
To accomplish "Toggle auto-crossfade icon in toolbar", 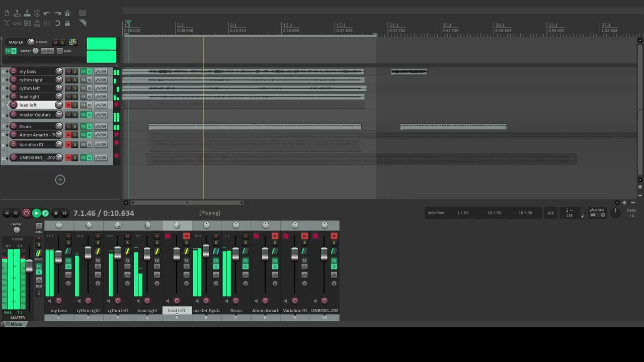I will point(7,23).
